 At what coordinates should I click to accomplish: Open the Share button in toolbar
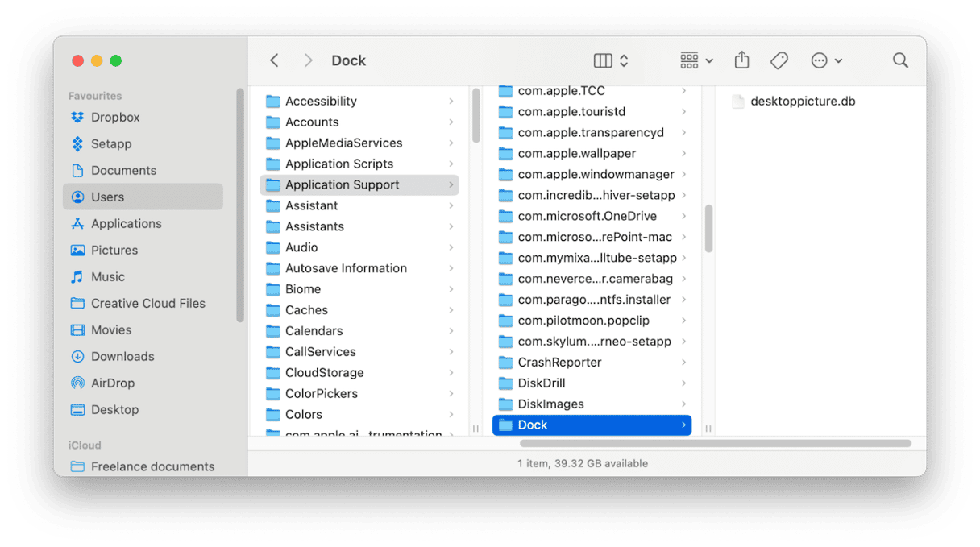[741, 60]
